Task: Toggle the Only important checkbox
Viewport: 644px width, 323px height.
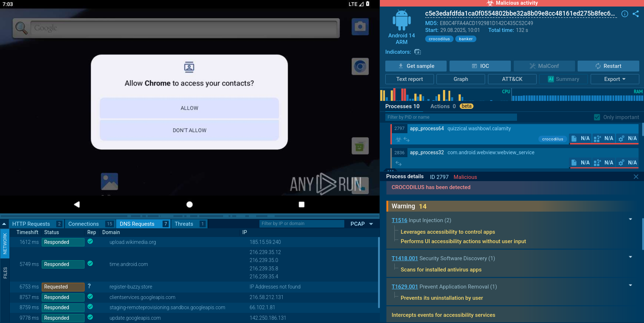Action: point(597,117)
